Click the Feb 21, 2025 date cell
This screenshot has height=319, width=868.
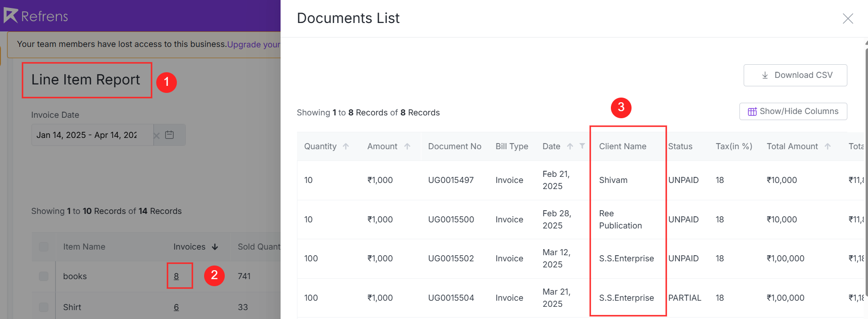click(x=556, y=180)
